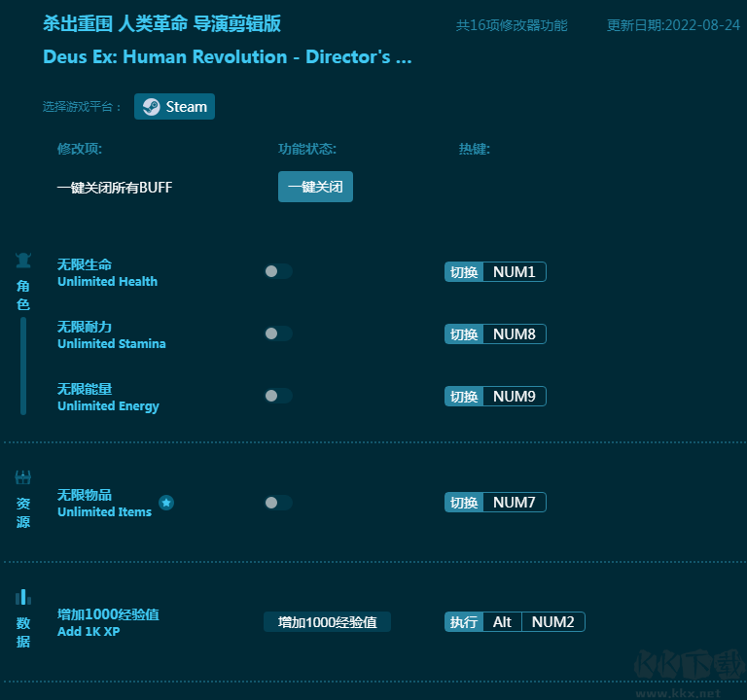Screen dimensions: 747x700
Task: Select the Steam platform button
Action: [x=175, y=107]
